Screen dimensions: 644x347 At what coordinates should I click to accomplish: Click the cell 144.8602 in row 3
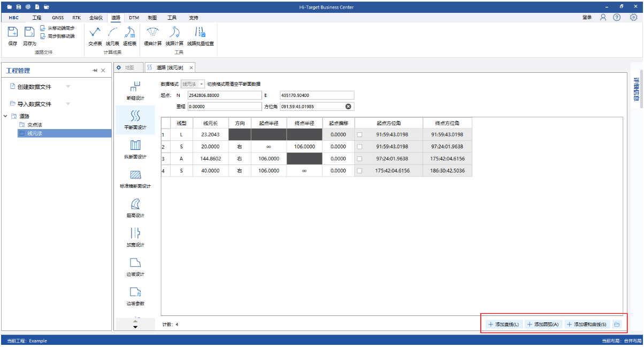point(211,159)
